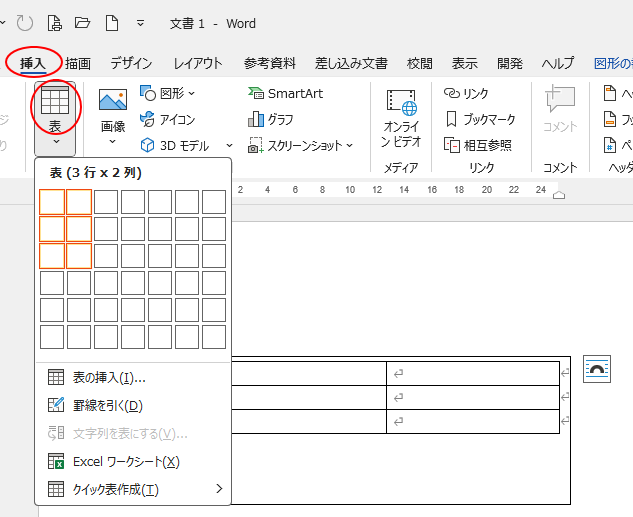Click the オンライン ビデオ button
633x517 pixels.
tap(401, 119)
